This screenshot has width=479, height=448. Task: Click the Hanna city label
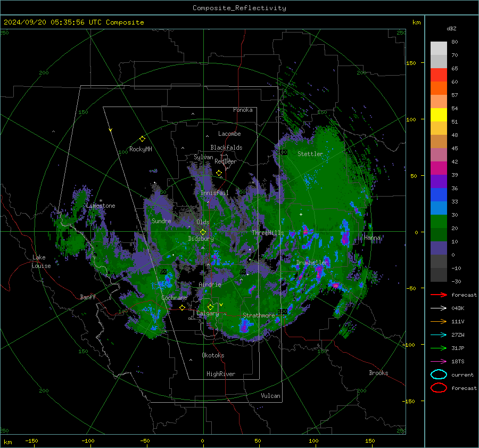point(372,237)
